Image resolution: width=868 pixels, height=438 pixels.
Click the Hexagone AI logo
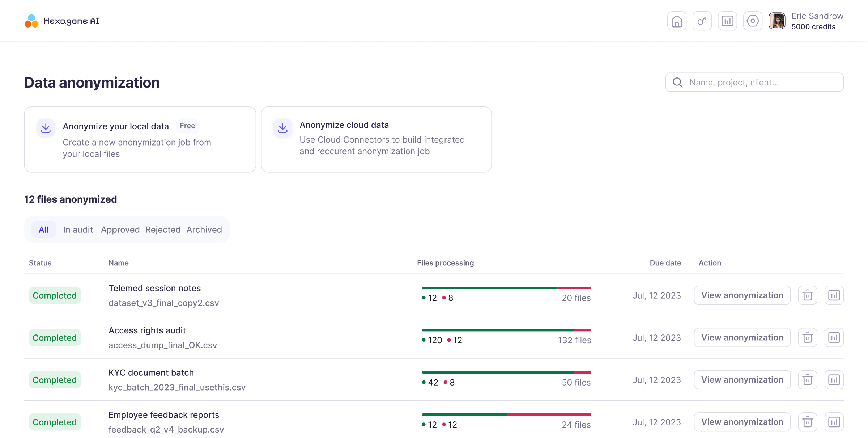click(x=62, y=21)
